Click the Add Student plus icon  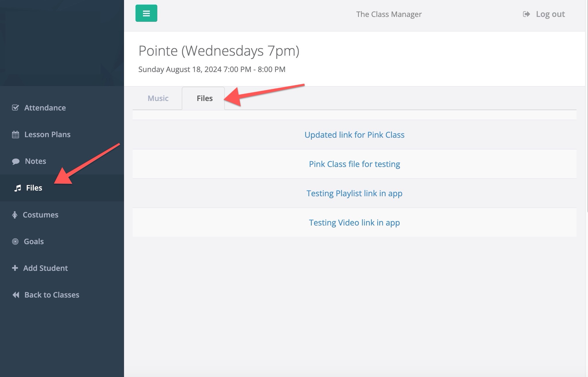tap(15, 268)
